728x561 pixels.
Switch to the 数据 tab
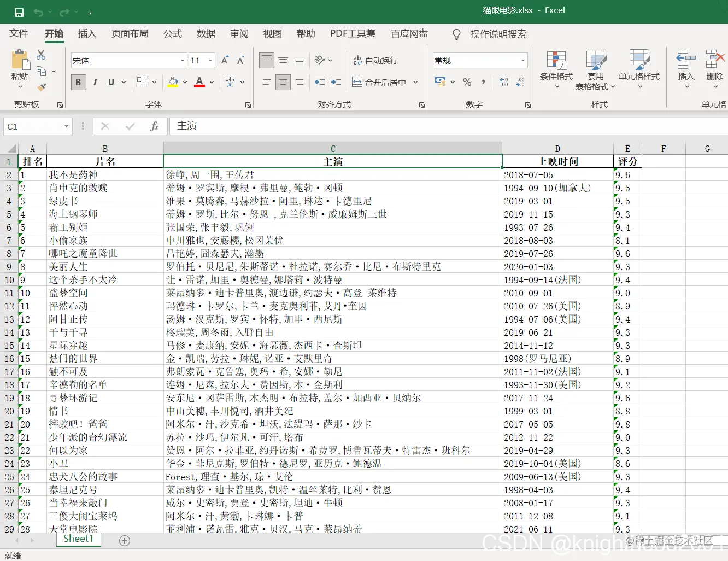[206, 34]
